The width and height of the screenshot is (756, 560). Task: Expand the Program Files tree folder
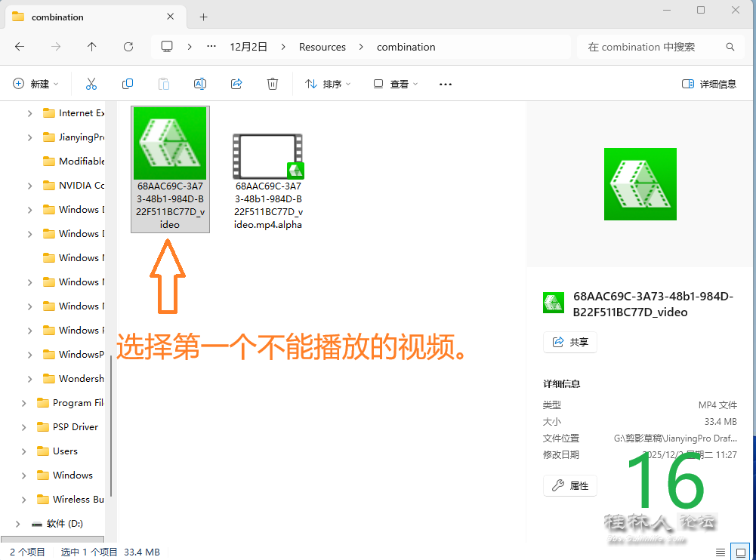(24, 403)
